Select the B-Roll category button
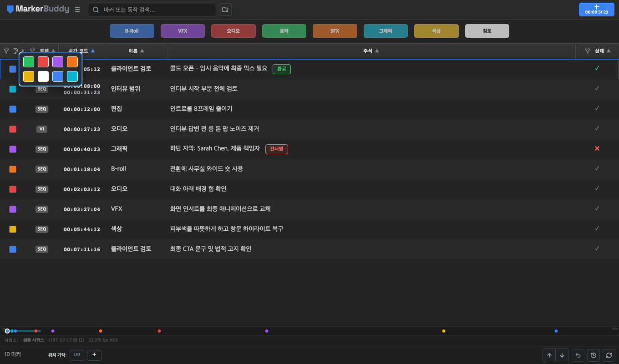 (132, 31)
